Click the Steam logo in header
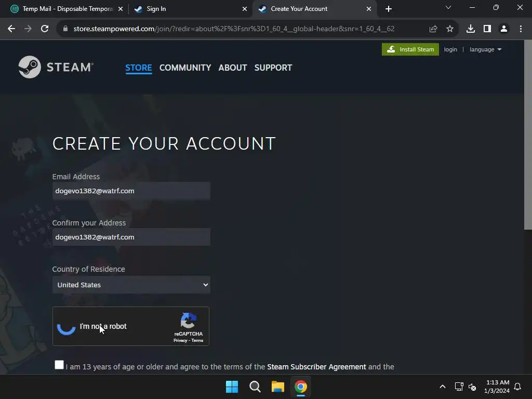This screenshot has width=532, height=399. pos(56,67)
